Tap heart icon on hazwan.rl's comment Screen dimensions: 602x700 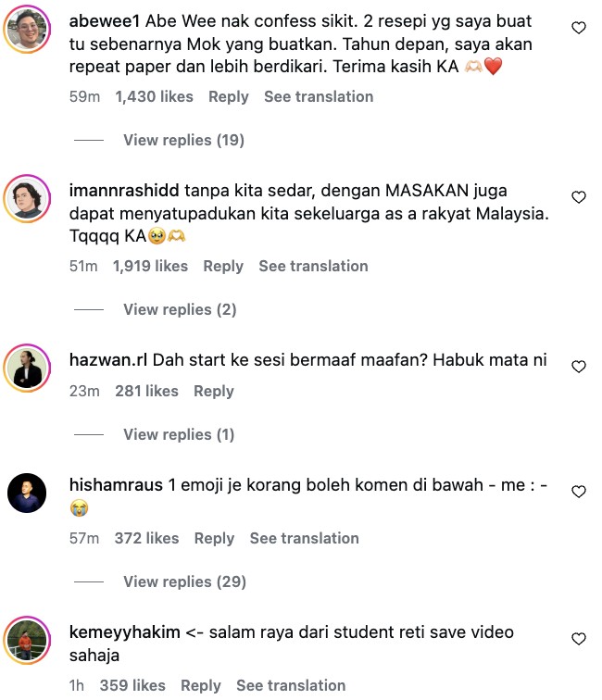579,367
